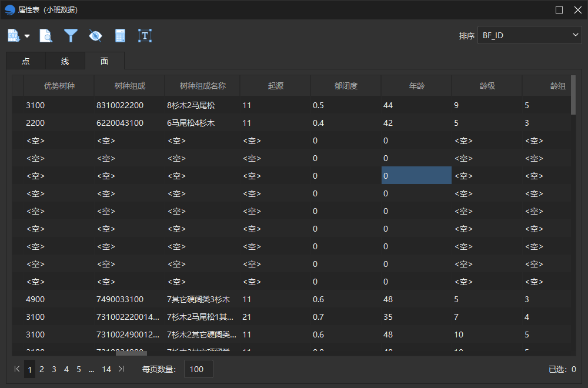Maximize the 属性表 window
This screenshot has width=588, height=388.
click(x=559, y=10)
